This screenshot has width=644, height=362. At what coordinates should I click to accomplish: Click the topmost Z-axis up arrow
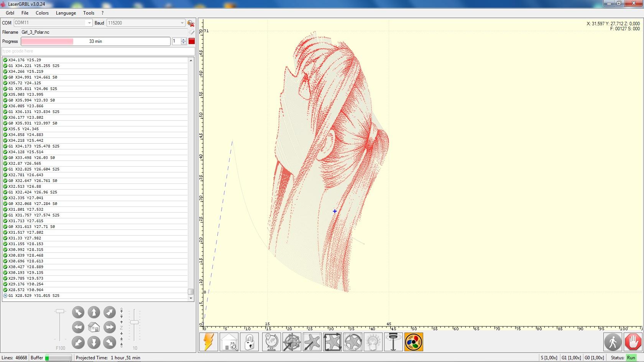pyautogui.click(x=122, y=310)
